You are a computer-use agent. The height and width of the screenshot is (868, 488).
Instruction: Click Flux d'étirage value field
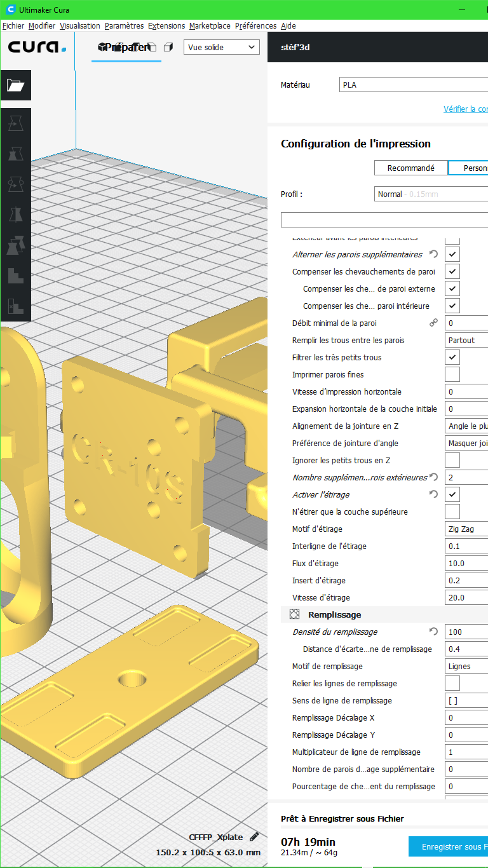coord(466,563)
